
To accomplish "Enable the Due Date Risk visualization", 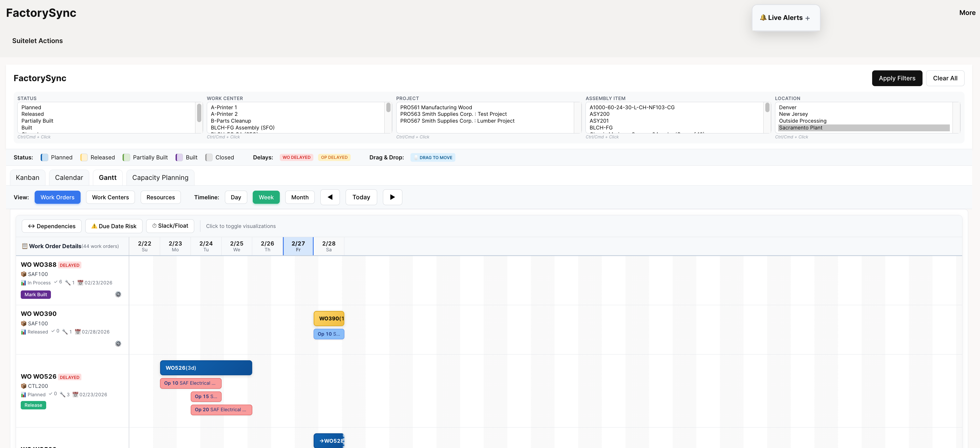I will pyautogui.click(x=113, y=226).
